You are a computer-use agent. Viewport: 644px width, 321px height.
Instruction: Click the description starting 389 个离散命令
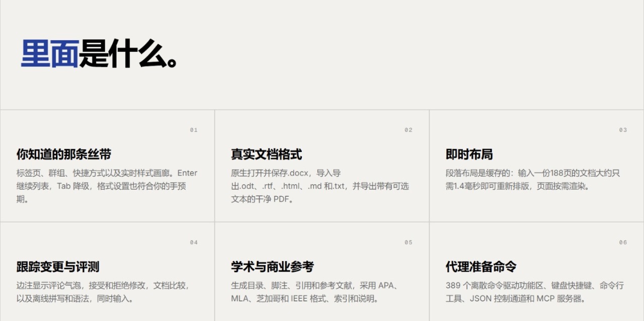[535, 292]
